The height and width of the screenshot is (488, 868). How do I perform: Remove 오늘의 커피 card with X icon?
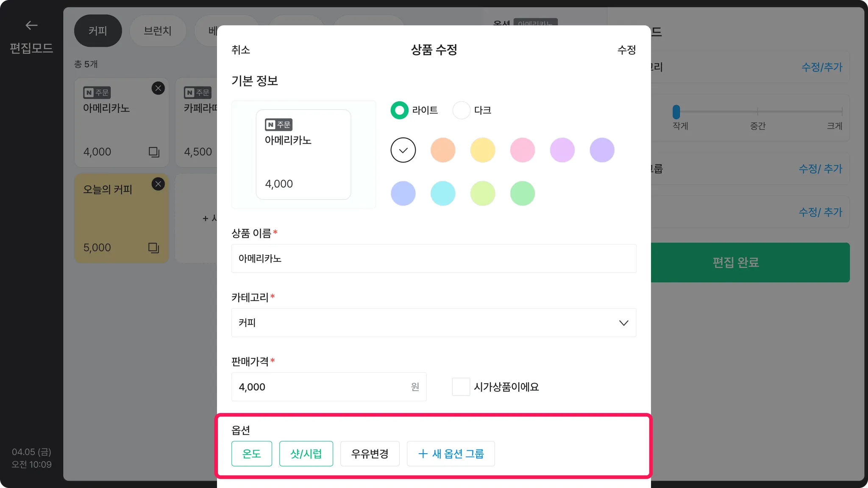pos(158,184)
